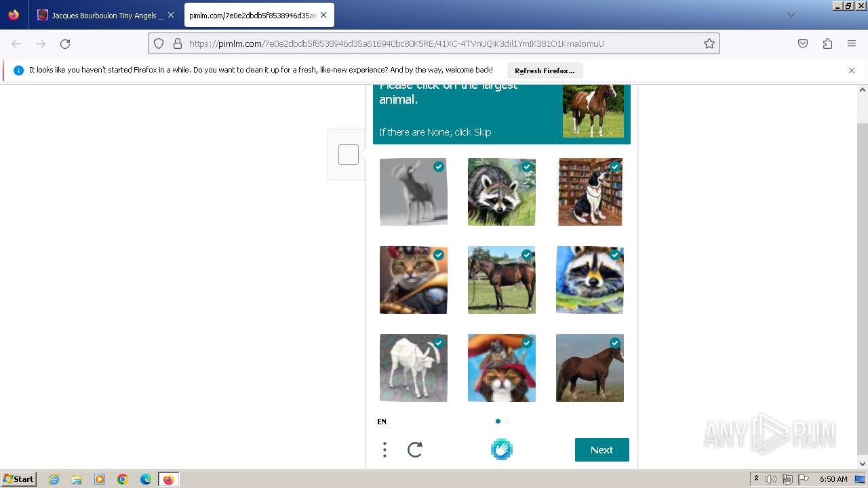Open the media player taskbar icon

[100, 479]
